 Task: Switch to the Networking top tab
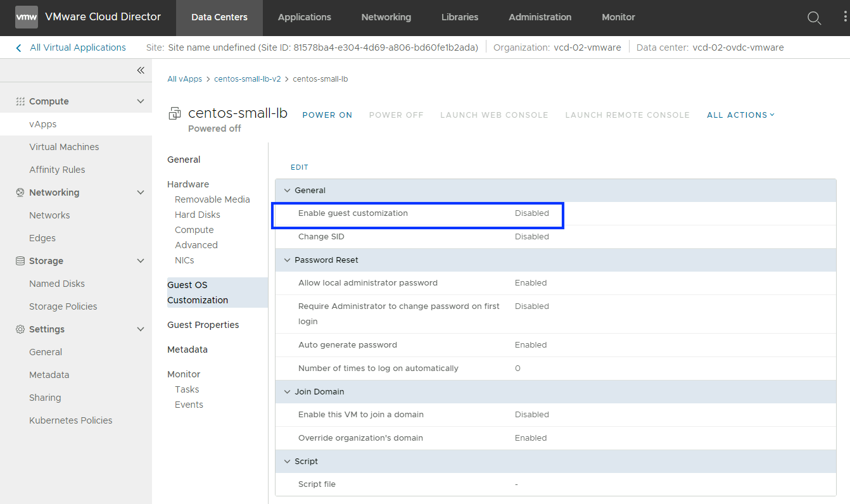coord(386,18)
